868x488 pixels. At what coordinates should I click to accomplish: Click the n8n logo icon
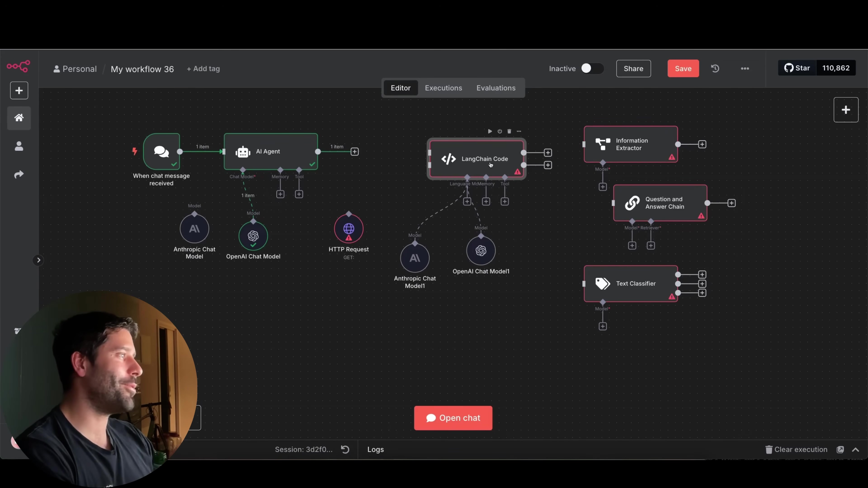point(19,66)
